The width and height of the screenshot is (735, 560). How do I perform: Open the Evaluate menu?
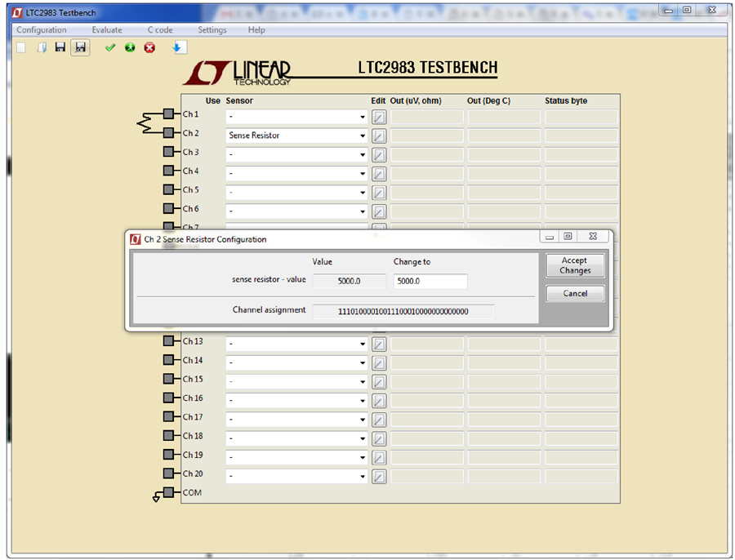[107, 30]
